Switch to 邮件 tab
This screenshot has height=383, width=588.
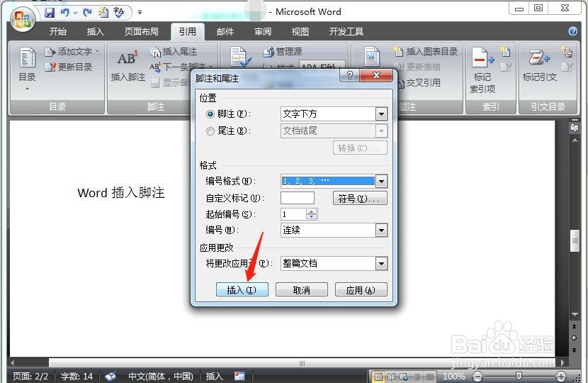coord(225,31)
